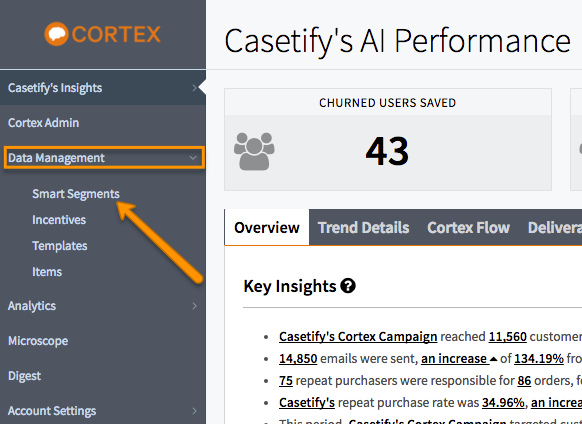Open Incentives submenu item
Viewport: 582px width, 424px height.
pos(59,220)
